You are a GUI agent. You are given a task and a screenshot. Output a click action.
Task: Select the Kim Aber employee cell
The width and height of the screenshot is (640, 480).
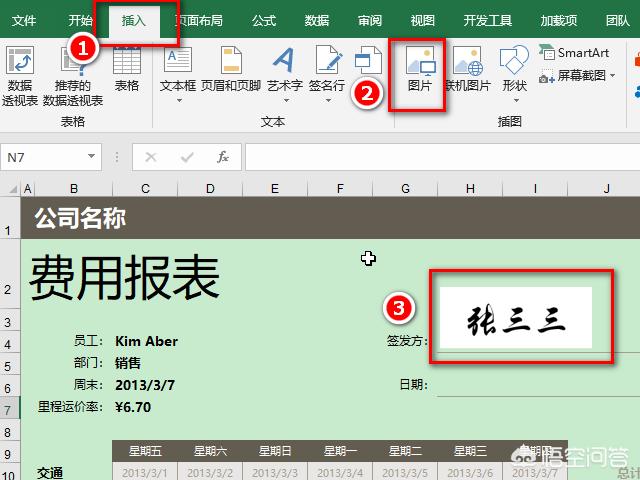146,341
